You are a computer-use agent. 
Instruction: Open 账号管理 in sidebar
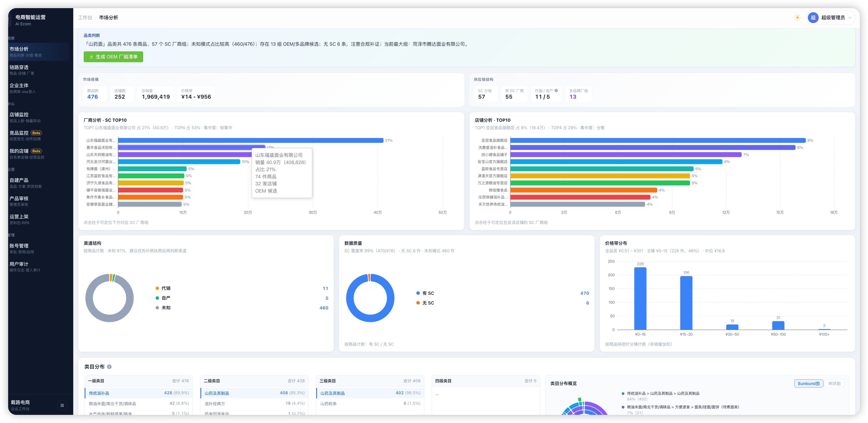tap(39, 248)
